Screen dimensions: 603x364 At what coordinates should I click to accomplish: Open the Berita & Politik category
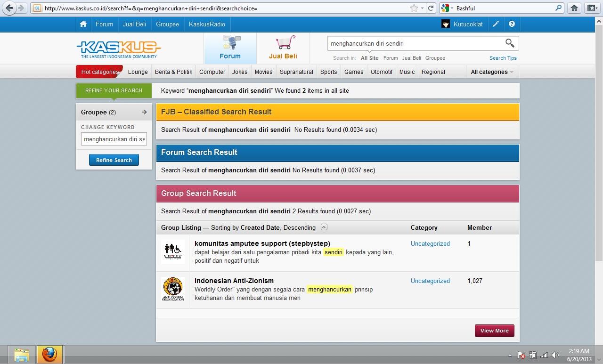click(x=173, y=72)
